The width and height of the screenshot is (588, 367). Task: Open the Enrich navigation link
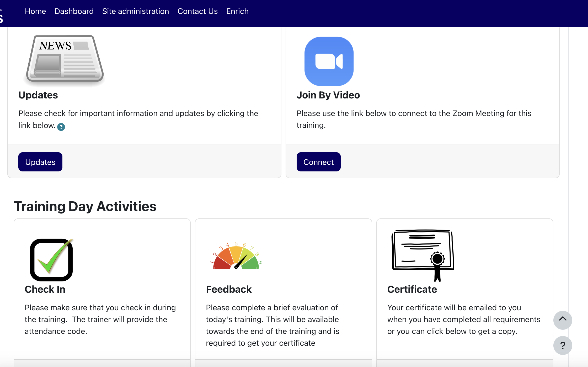coord(237,11)
